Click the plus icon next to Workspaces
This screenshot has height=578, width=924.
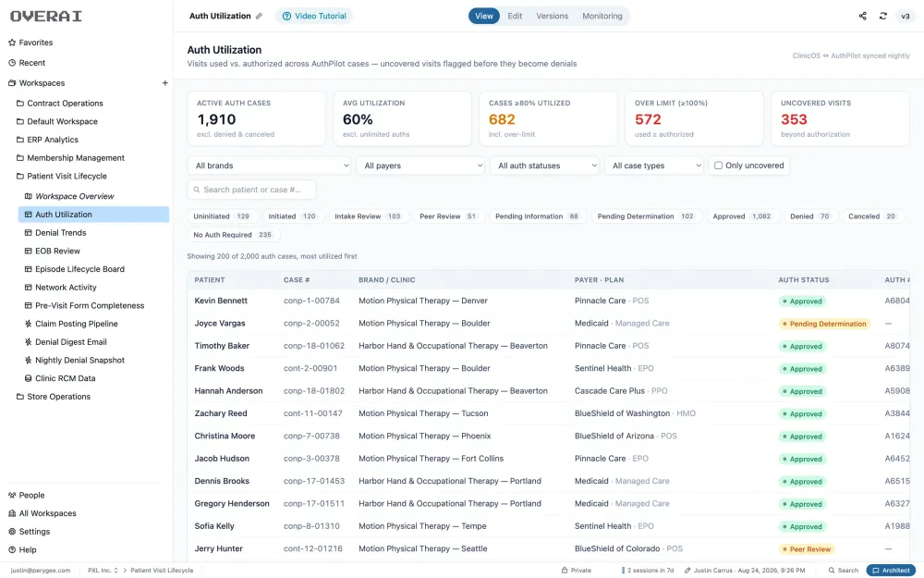[165, 83]
